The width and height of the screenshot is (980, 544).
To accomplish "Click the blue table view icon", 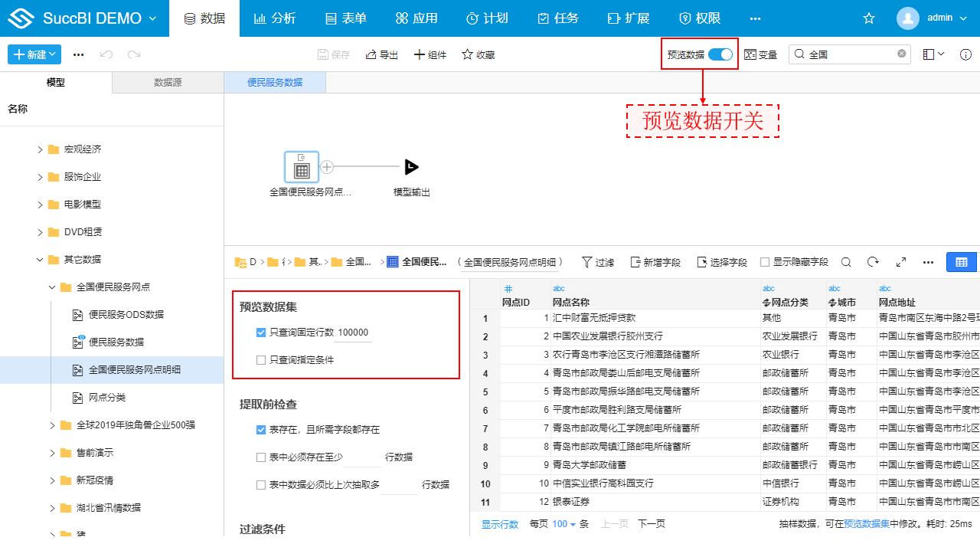I will click(x=962, y=261).
